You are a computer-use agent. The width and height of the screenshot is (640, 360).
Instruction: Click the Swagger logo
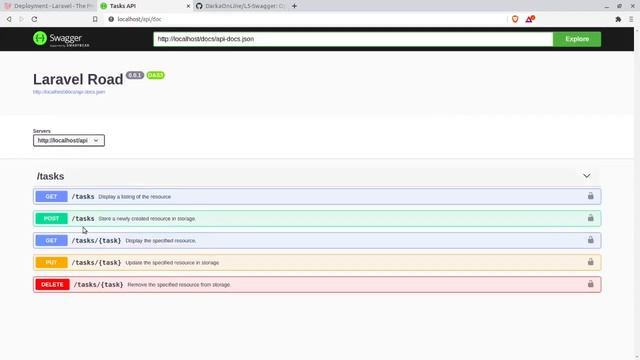61,39
